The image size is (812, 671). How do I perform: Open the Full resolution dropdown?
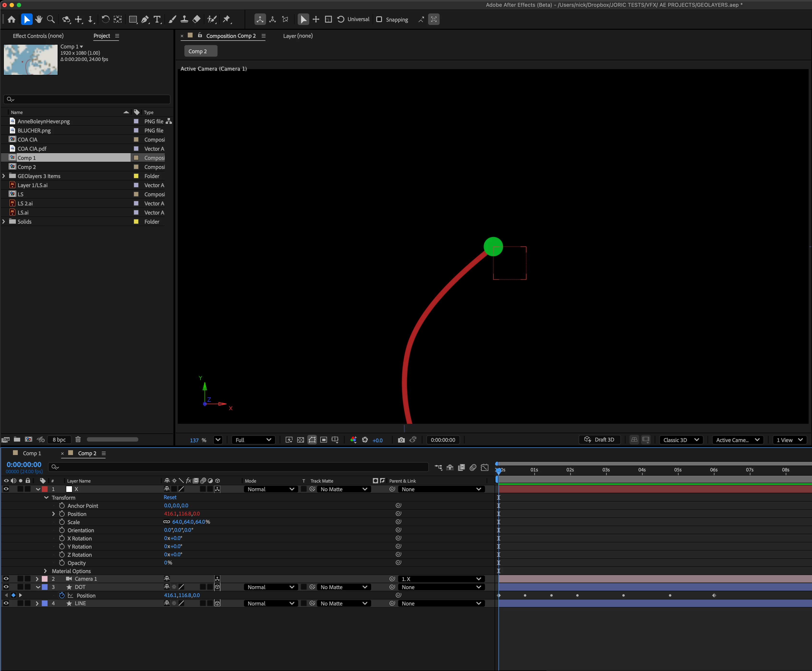[x=253, y=440]
